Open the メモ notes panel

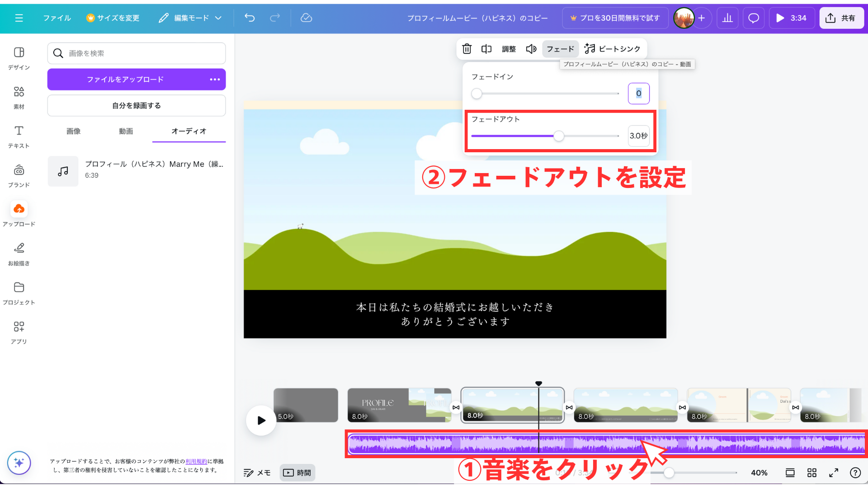pyautogui.click(x=257, y=473)
